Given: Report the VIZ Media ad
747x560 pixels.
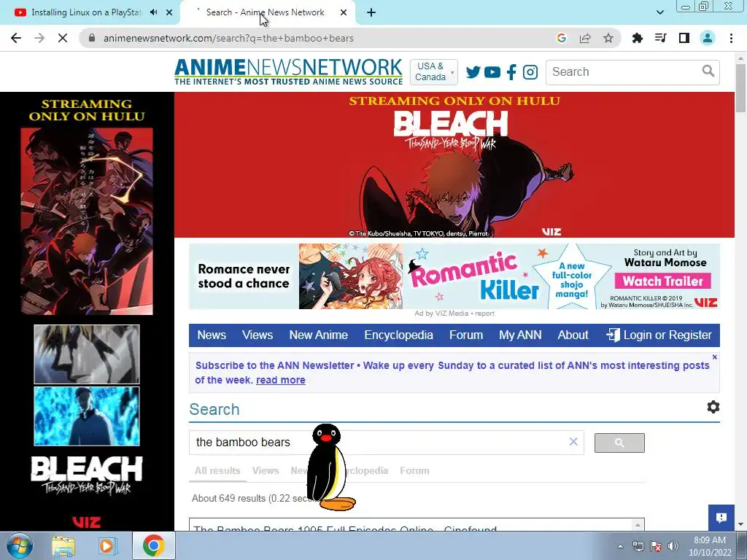Looking at the screenshot, I should [484, 314].
